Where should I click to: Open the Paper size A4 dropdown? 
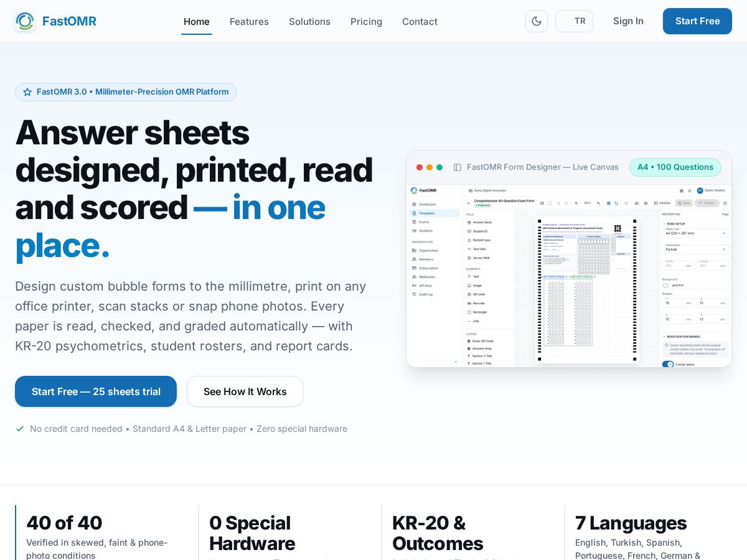(695, 233)
